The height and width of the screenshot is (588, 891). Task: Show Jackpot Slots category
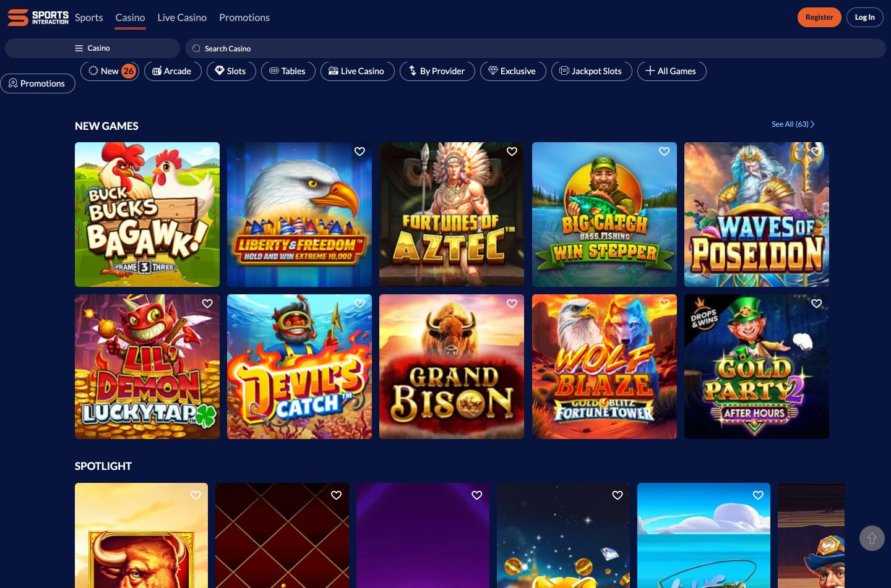click(592, 71)
